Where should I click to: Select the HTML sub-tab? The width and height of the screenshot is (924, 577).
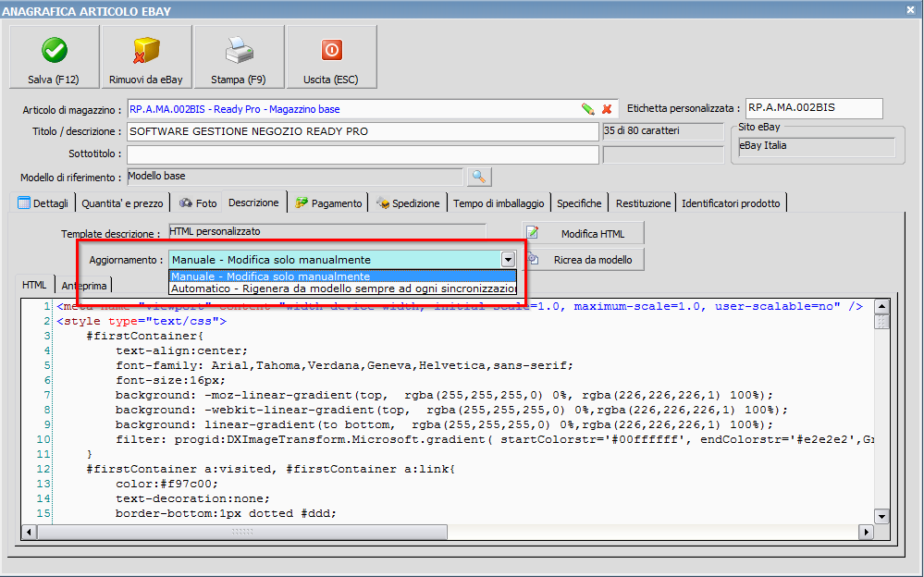[34, 285]
